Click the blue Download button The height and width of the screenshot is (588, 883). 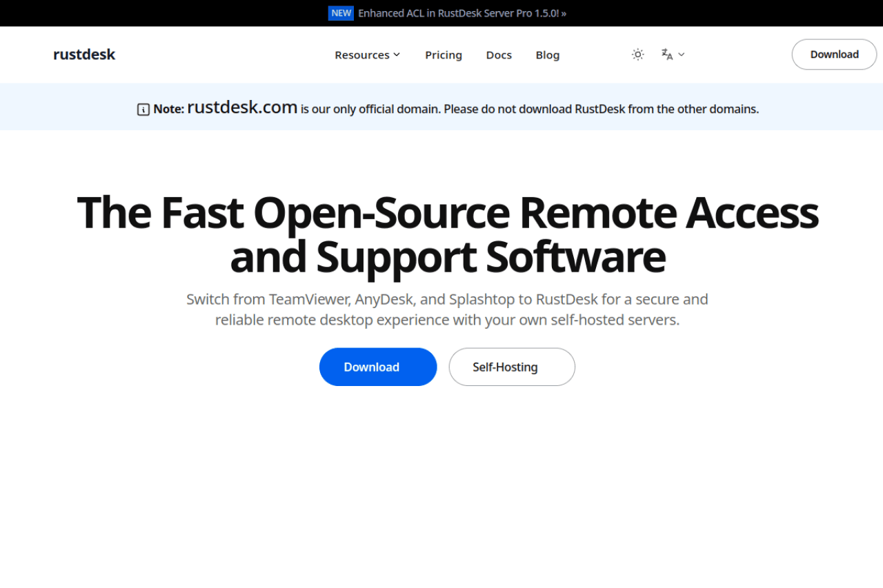pyautogui.click(x=377, y=367)
